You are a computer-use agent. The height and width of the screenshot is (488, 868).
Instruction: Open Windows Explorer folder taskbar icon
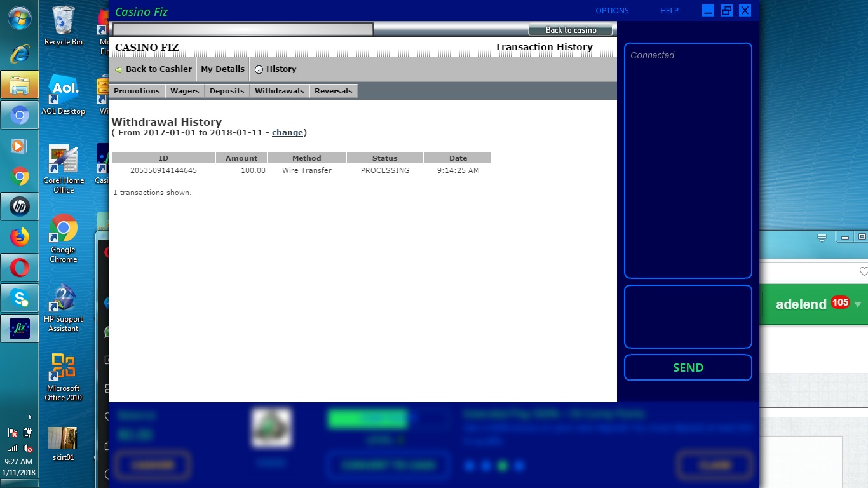pos(19,85)
